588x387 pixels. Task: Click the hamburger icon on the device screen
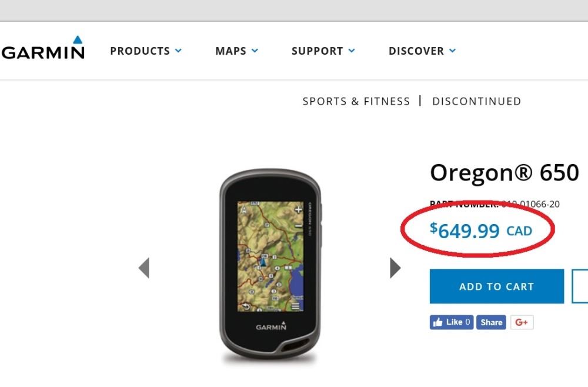(x=295, y=306)
